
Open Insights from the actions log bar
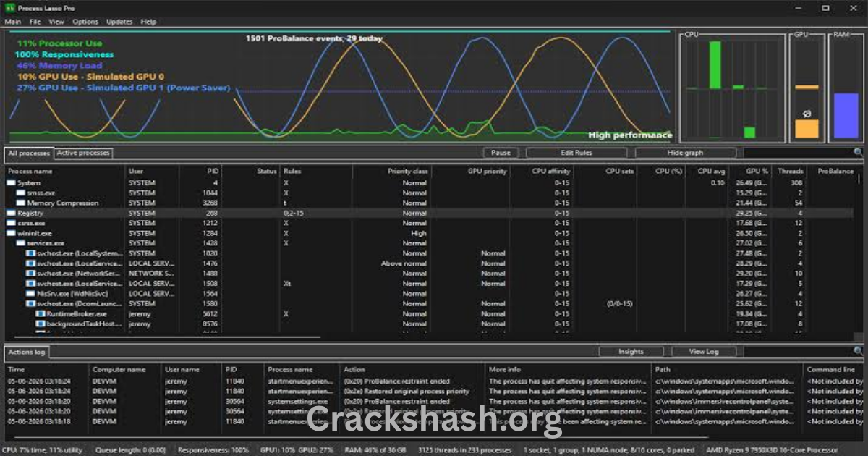pos(631,352)
